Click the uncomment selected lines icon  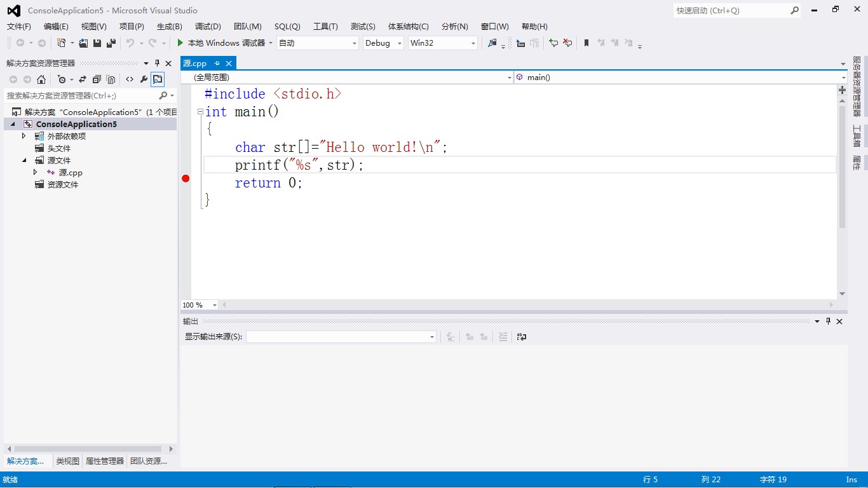[x=567, y=43]
